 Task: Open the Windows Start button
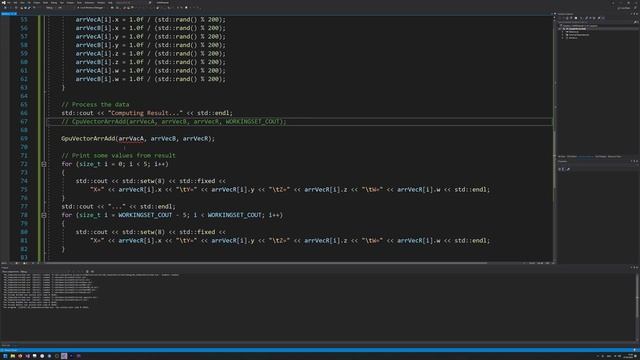(5, 356)
